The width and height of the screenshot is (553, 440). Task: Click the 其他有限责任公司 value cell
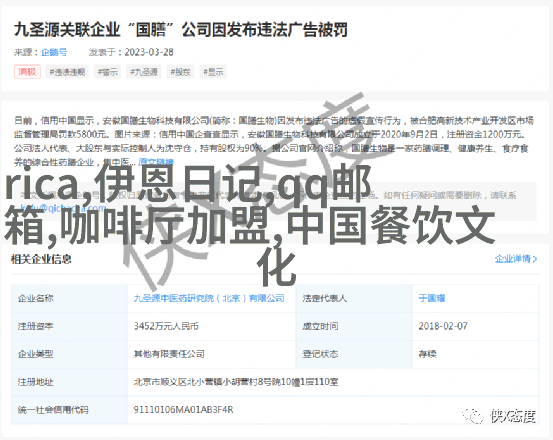(x=211, y=354)
